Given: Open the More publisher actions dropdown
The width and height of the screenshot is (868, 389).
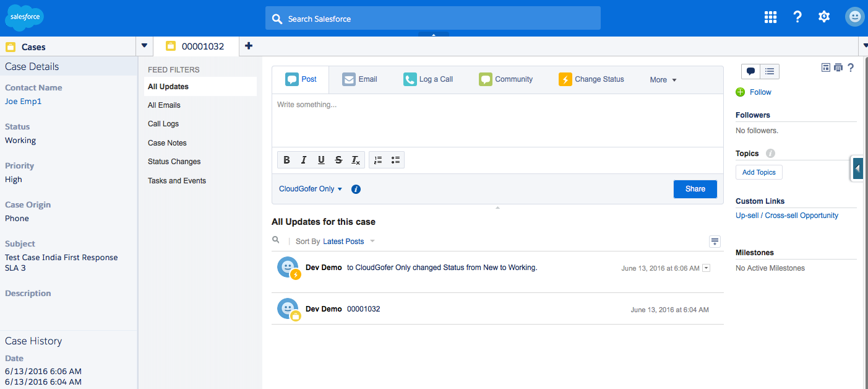Looking at the screenshot, I should coord(663,80).
